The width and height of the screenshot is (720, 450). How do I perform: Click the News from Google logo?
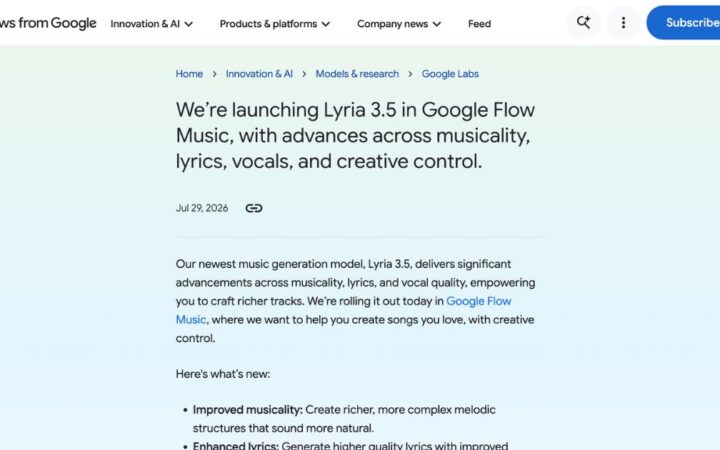tap(48, 23)
